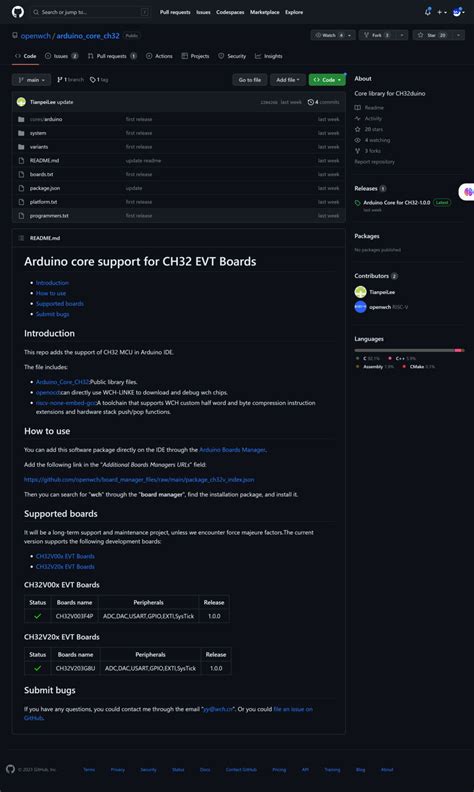Expand the Add file dropdown
474x792 pixels.
[x=288, y=80]
